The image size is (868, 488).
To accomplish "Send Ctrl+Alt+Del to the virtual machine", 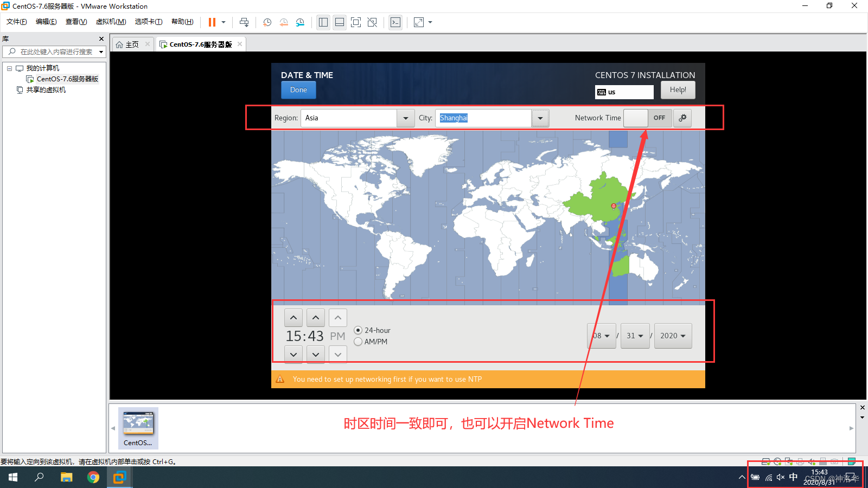I will (244, 22).
